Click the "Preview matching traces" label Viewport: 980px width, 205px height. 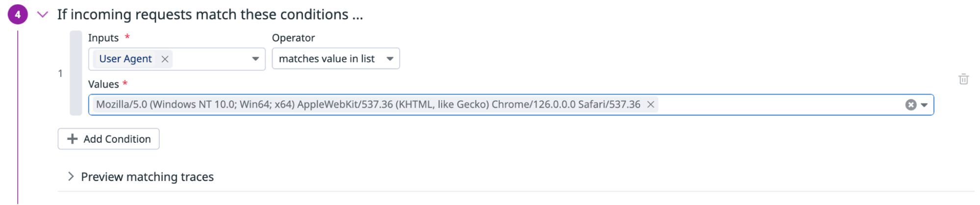pyautogui.click(x=147, y=177)
